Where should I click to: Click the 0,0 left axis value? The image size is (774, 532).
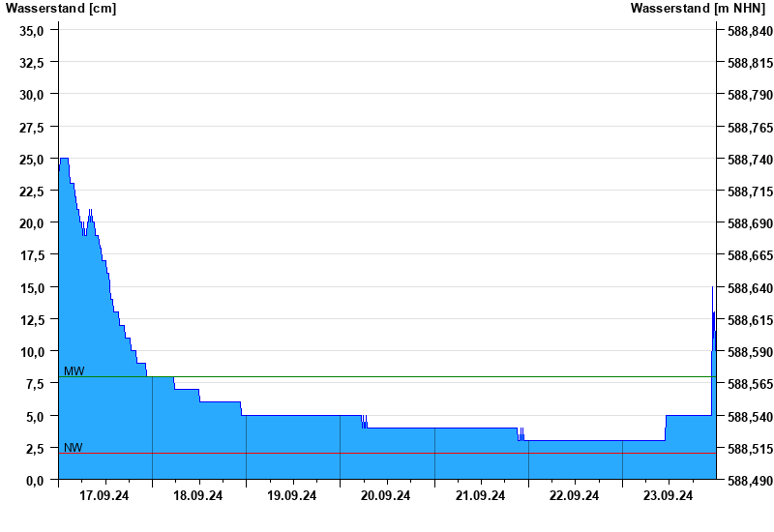tap(34, 480)
